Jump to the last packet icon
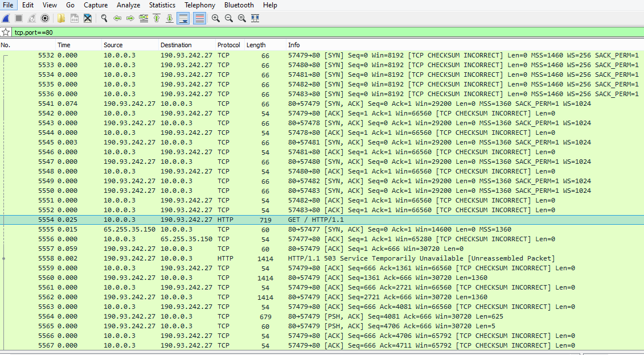Image resolution: width=644 pixels, height=355 pixels. (170, 18)
